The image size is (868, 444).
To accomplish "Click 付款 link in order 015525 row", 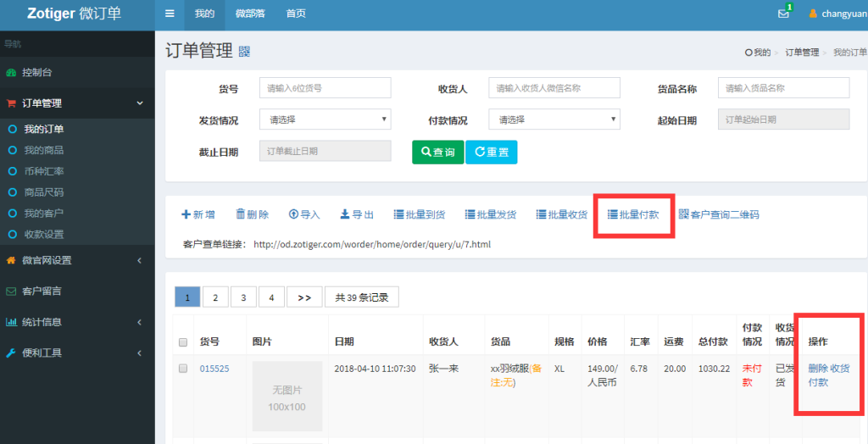I will [818, 382].
